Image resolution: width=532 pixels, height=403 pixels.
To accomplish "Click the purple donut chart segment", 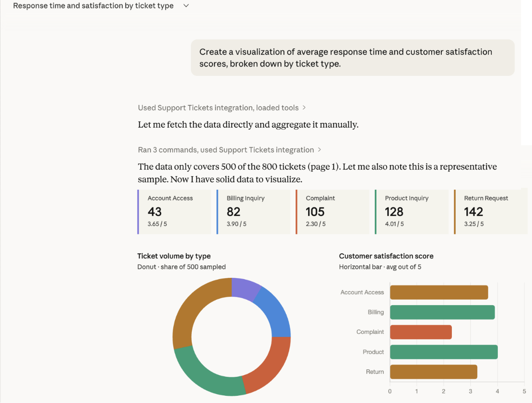I will coord(245,288).
